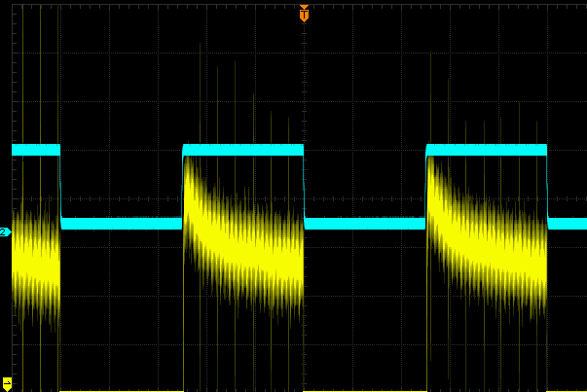Click cyan low level between first two pulses
The width and height of the screenshot is (587, 392).
[122, 224]
